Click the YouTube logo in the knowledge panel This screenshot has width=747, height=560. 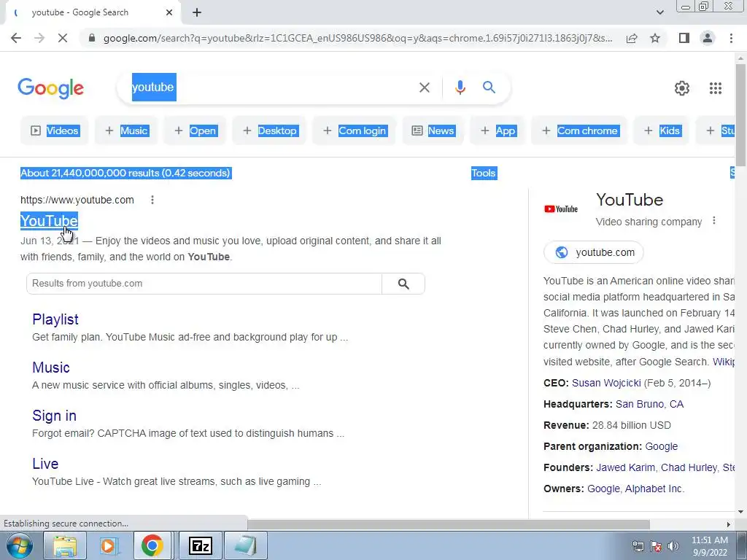[x=561, y=209]
